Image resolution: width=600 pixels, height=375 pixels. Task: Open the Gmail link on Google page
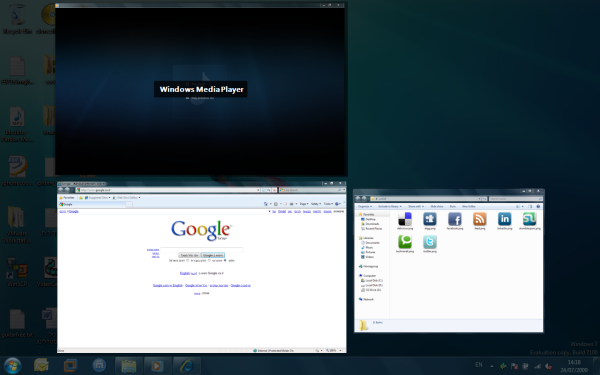click(x=282, y=211)
